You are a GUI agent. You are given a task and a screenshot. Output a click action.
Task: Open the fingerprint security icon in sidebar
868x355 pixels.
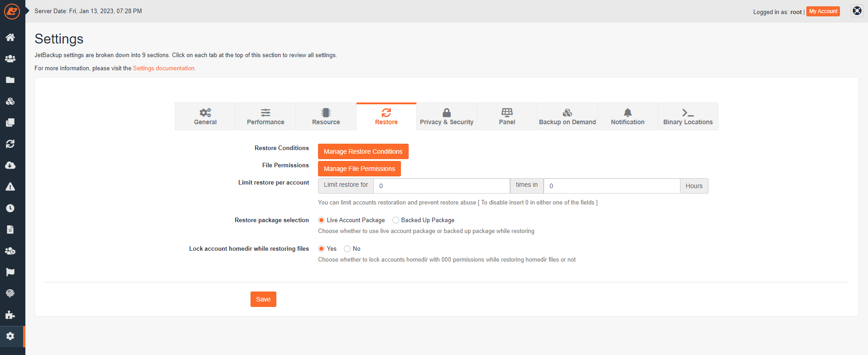click(x=10, y=293)
